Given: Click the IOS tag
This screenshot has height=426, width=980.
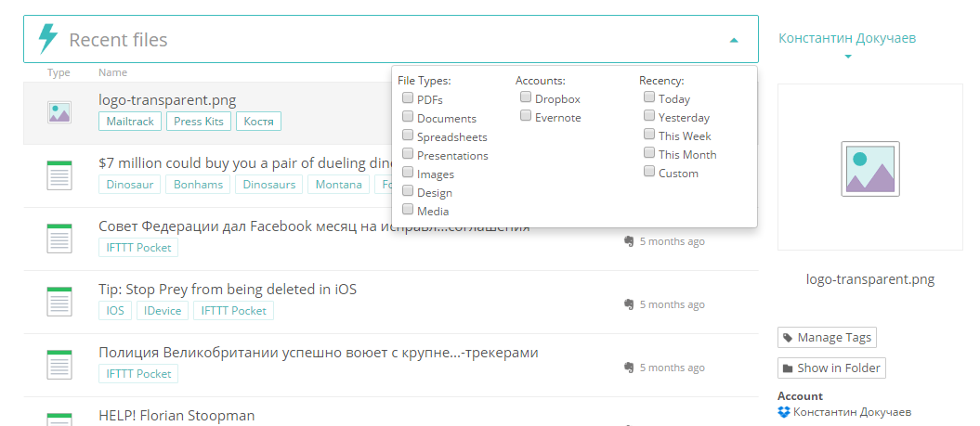Looking at the screenshot, I should (x=115, y=310).
